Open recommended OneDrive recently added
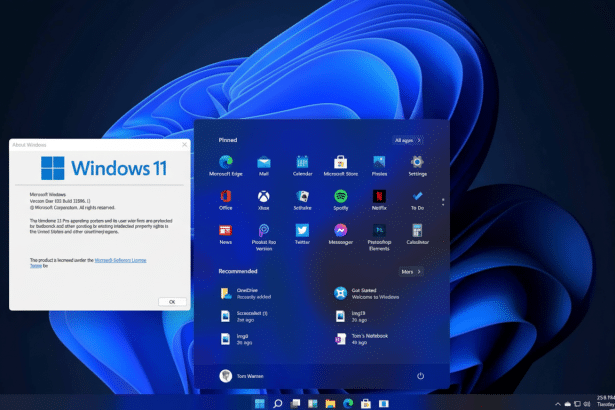This screenshot has height=410, width=615. [x=246, y=293]
